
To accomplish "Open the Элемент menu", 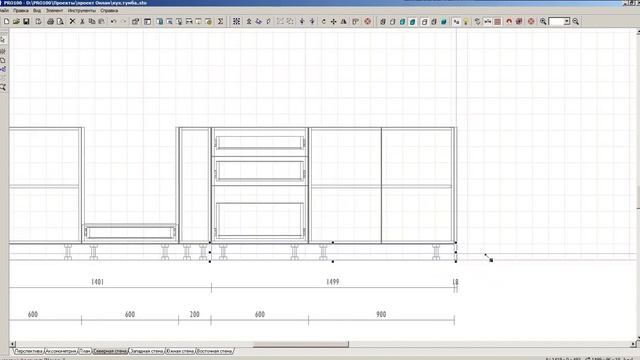I will (x=54, y=10).
